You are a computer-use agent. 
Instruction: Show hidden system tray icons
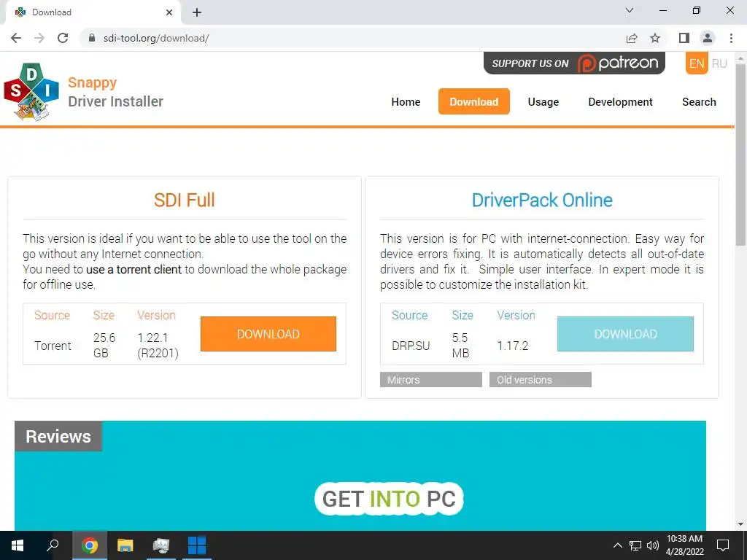617,545
